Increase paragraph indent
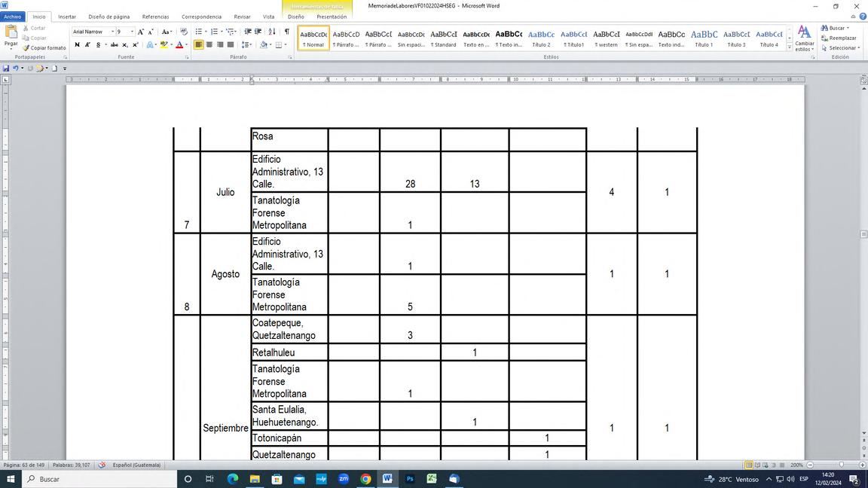868x488 pixels. (258, 32)
